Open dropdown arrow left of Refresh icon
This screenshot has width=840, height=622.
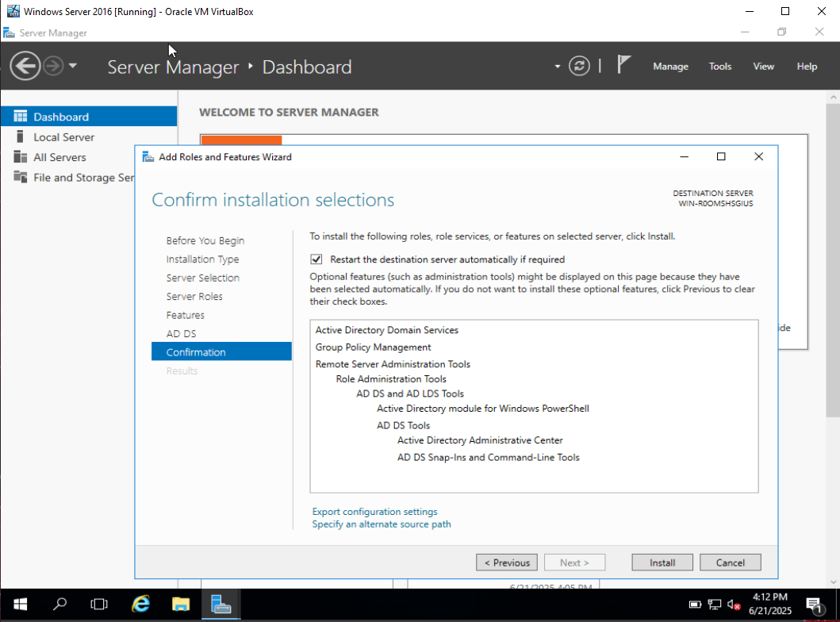tap(557, 67)
